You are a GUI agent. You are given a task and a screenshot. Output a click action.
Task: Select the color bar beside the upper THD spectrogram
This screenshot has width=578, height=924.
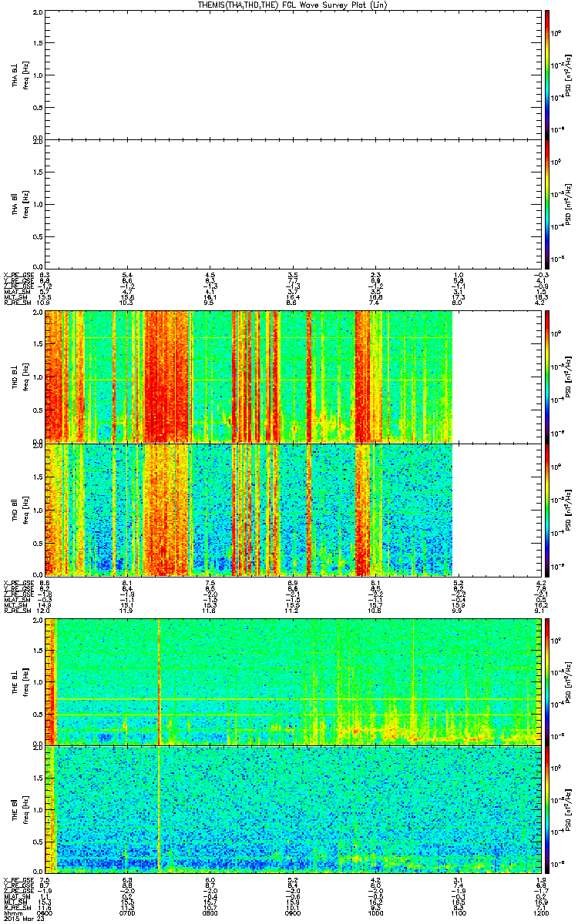pyautogui.click(x=547, y=374)
